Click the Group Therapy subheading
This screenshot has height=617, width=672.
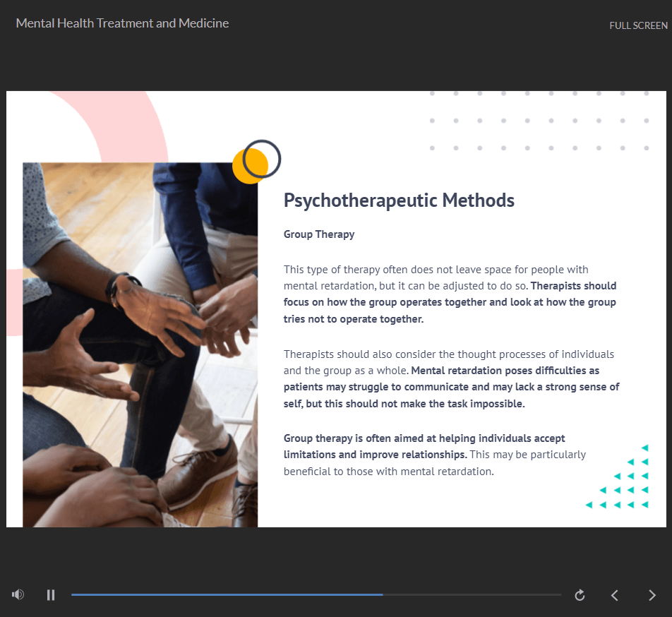click(319, 234)
